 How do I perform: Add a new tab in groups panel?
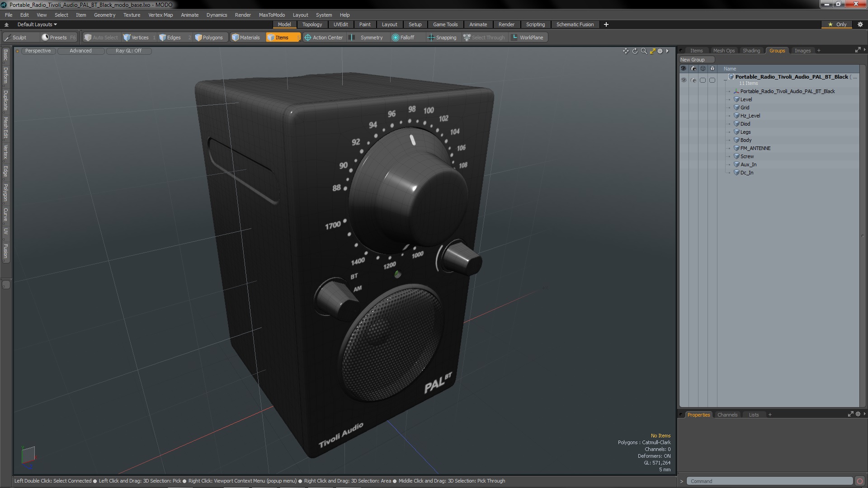pos(819,51)
